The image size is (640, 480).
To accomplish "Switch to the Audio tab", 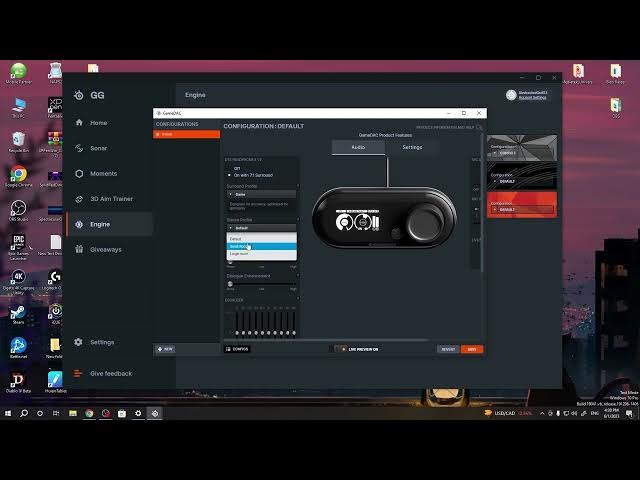I will pos(358,147).
